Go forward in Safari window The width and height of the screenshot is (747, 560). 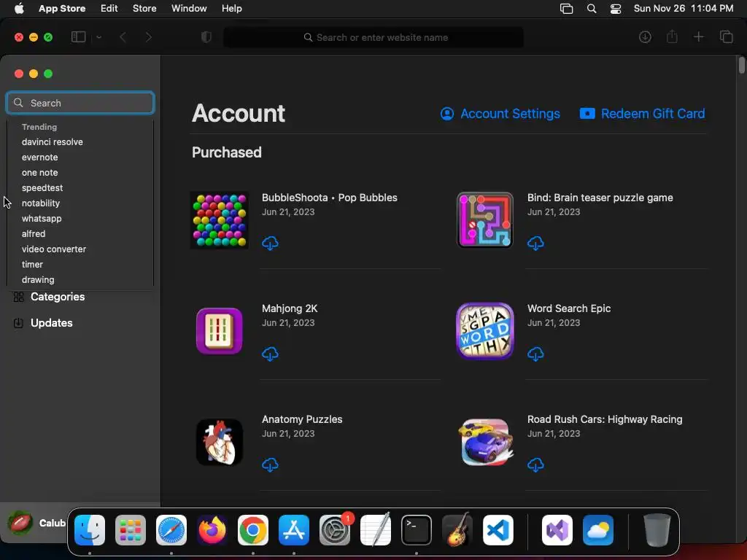[149, 37]
